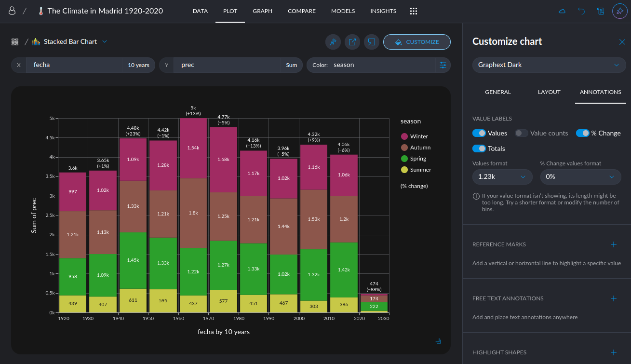The width and height of the screenshot is (631, 364).
Task: Toggle % Change switch
Action: pyautogui.click(x=583, y=133)
